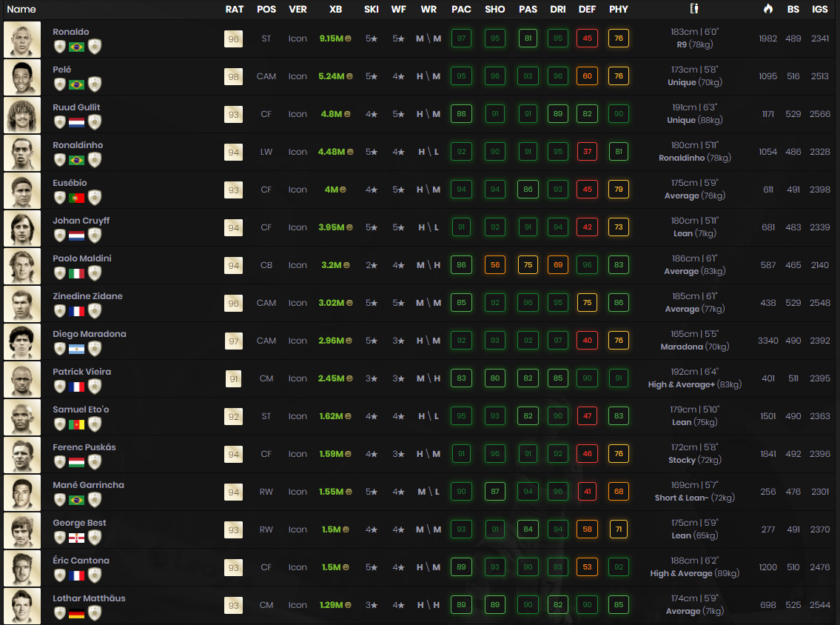Click Ronaldo's red 45 DEF stat box

click(x=587, y=39)
